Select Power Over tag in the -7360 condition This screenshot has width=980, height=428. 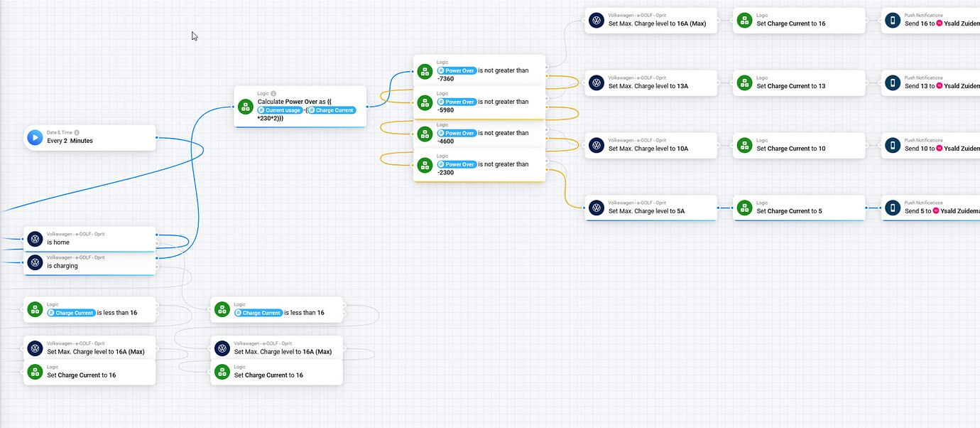457,70
